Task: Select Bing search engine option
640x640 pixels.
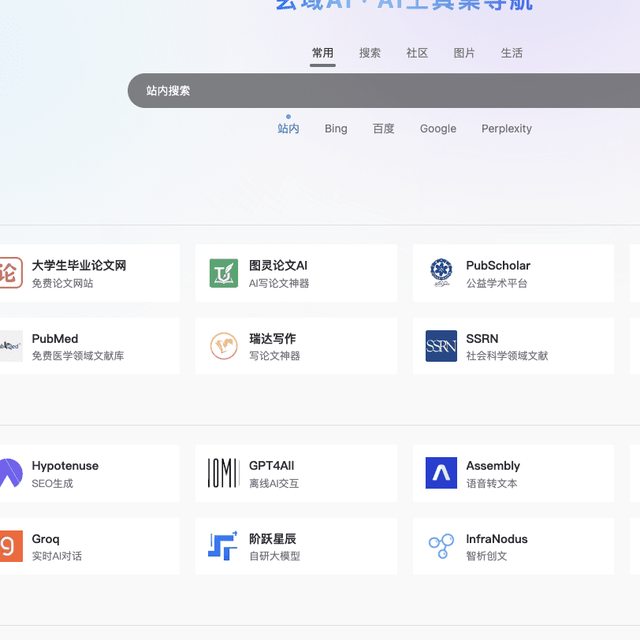Action: tap(336, 129)
